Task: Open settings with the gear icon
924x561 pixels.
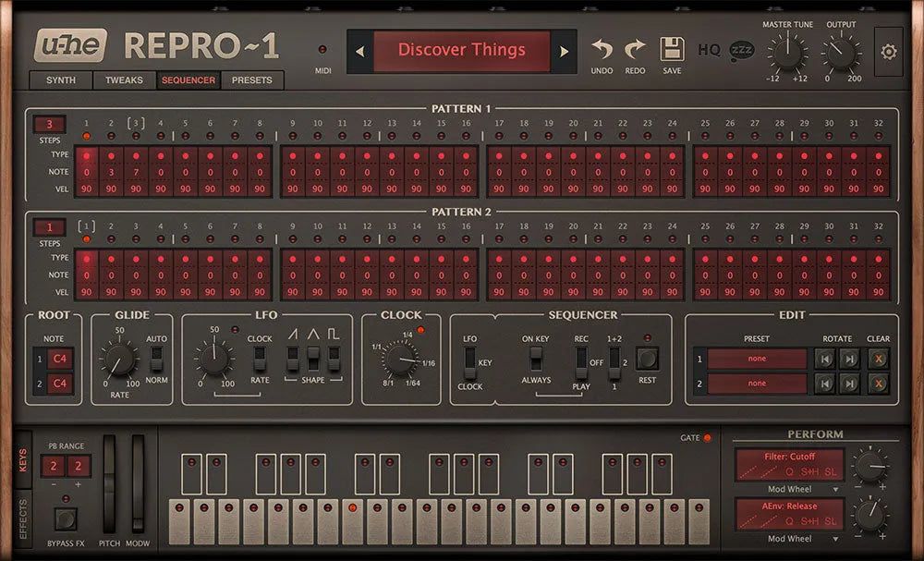Action: tap(889, 52)
